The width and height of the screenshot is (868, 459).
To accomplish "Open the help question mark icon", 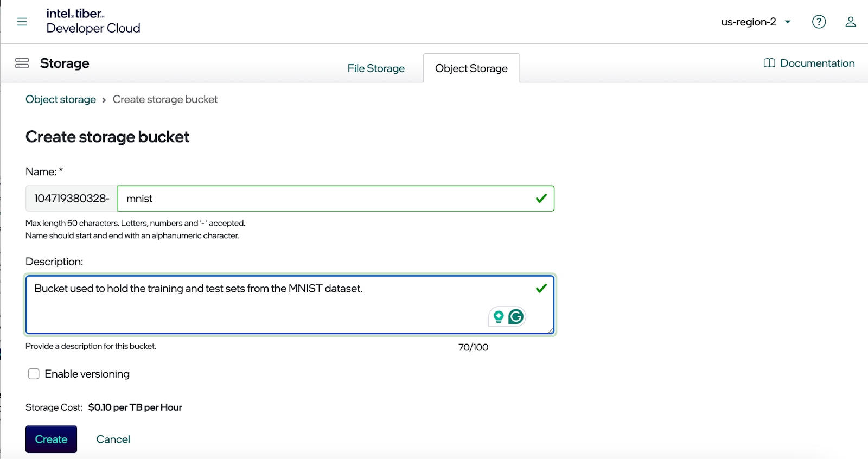I will [x=819, y=22].
